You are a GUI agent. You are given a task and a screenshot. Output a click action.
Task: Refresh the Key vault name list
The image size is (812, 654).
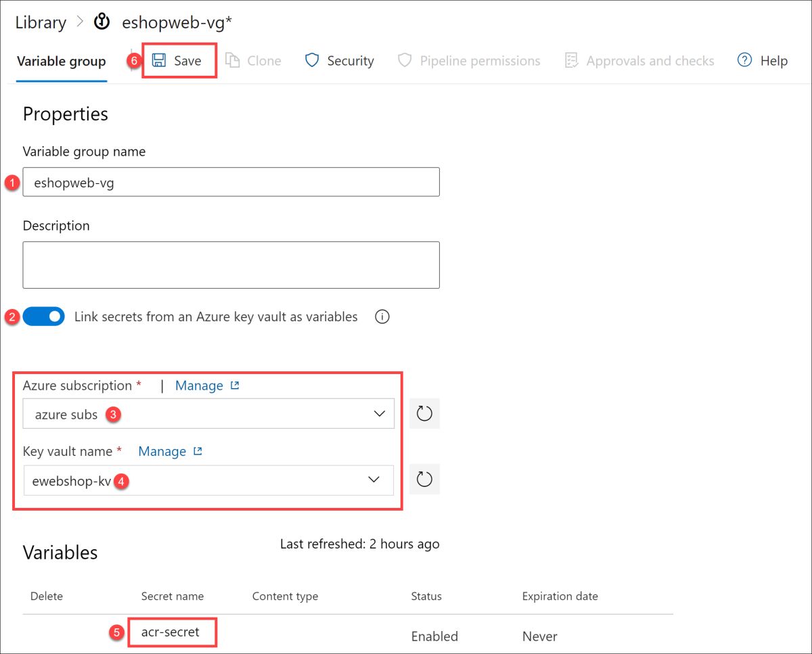click(424, 480)
